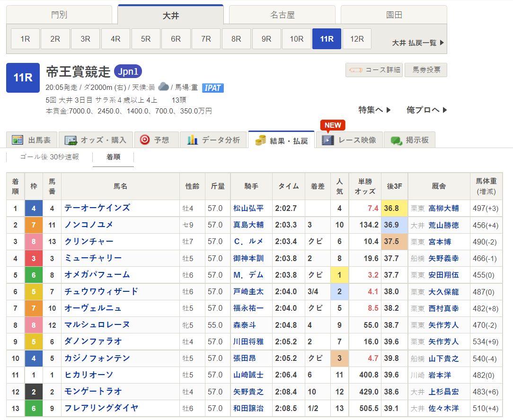513x420 pixels.
Task: Open the レース映像 video tab
Action: tap(349, 140)
